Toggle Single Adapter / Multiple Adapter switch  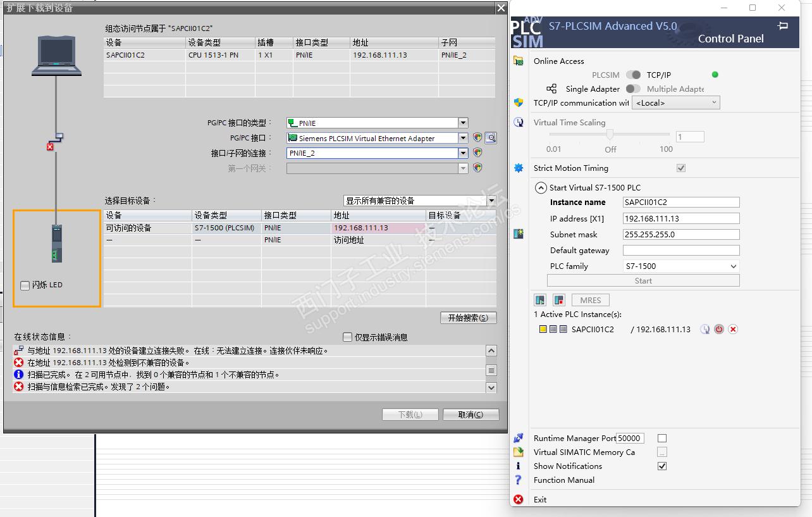pos(633,89)
